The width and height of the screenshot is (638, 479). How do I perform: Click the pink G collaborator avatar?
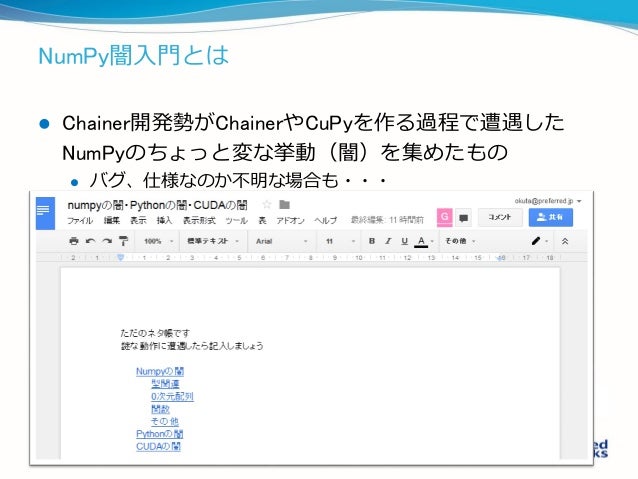pos(444,217)
